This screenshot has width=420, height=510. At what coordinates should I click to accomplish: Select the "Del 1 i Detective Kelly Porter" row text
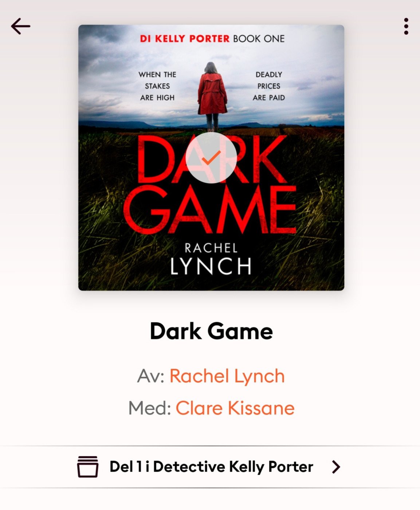(211, 467)
